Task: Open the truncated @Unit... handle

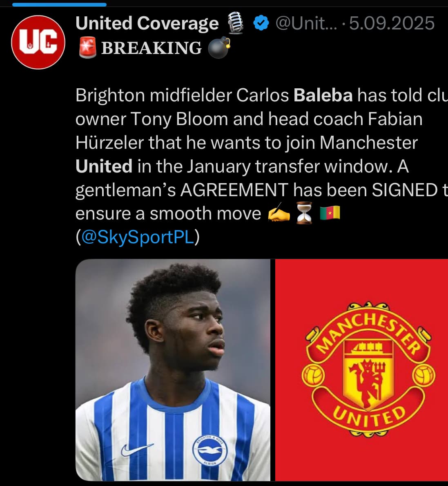Action: point(306,23)
